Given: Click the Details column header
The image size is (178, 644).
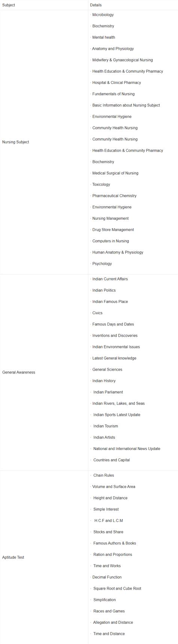Looking at the screenshot, I should [x=96, y=5].
